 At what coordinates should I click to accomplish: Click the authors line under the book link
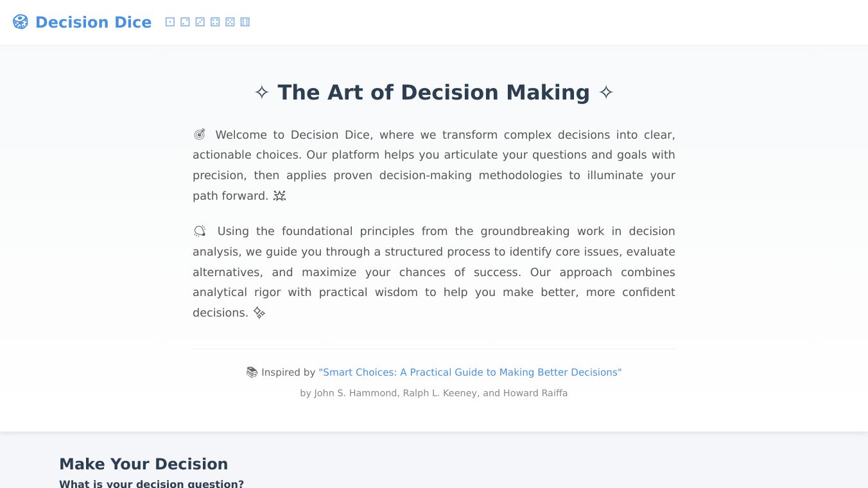pos(433,393)
